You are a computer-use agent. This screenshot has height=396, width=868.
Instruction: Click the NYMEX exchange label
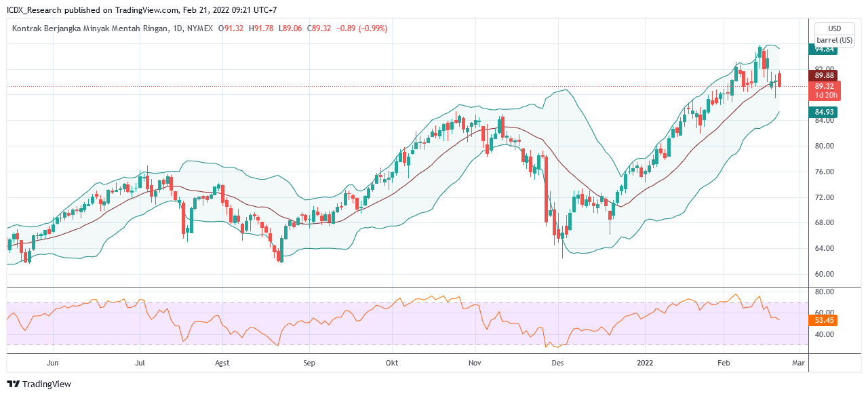click(x=201, y=28)
